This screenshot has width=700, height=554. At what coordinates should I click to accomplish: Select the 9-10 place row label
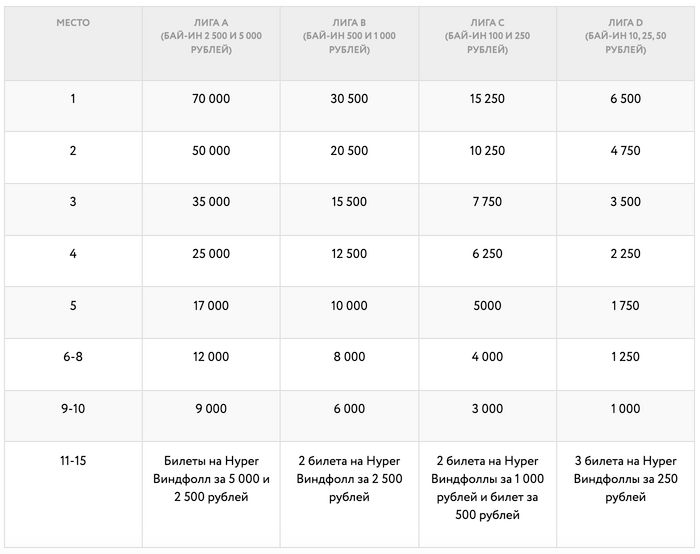73,408
